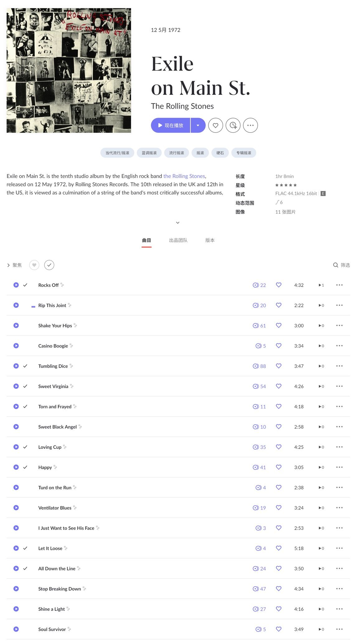Click the popularity count 47 for Stop Breaking Down
This screenshot has height=644, width=356.
tap(259, 589)
